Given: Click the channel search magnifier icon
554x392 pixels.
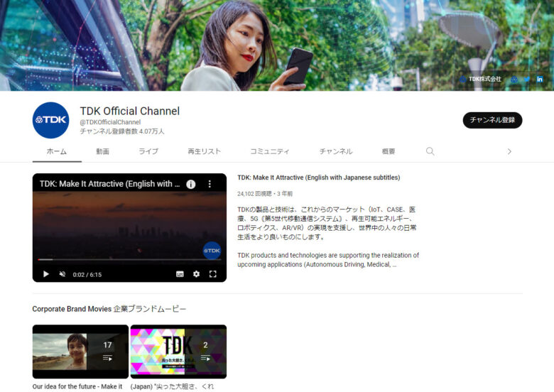Looking at the screenshot, I should [x=430, y=151].
